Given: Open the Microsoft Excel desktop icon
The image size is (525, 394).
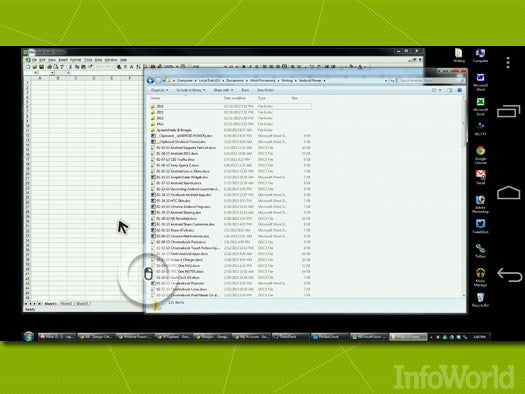Looking at the screenshot, I should 480,106.
